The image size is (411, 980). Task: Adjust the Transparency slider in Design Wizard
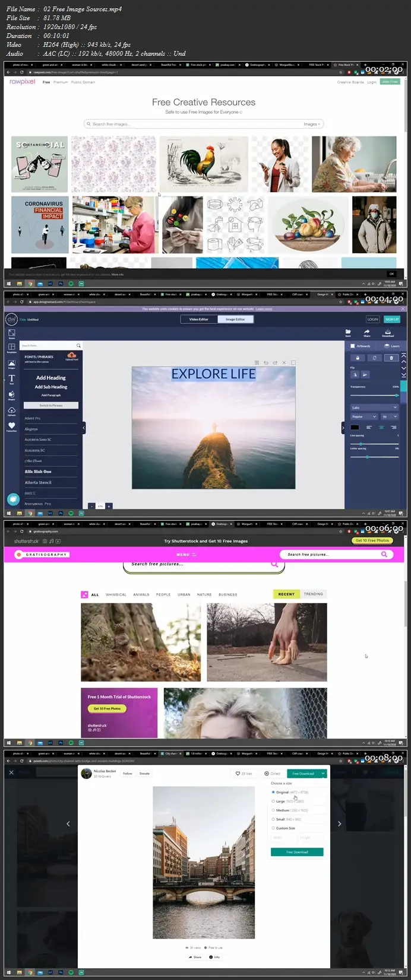tap(374, 395)
